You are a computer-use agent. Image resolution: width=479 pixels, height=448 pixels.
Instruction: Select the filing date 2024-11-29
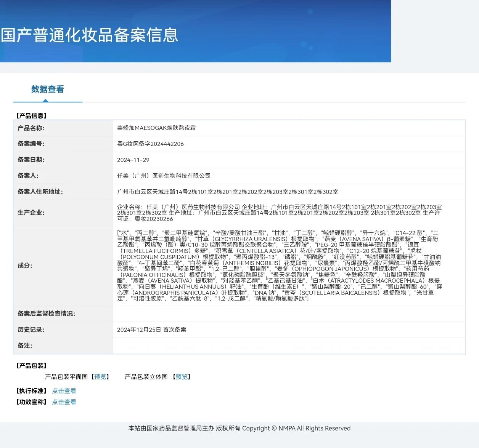coord(133,160)
